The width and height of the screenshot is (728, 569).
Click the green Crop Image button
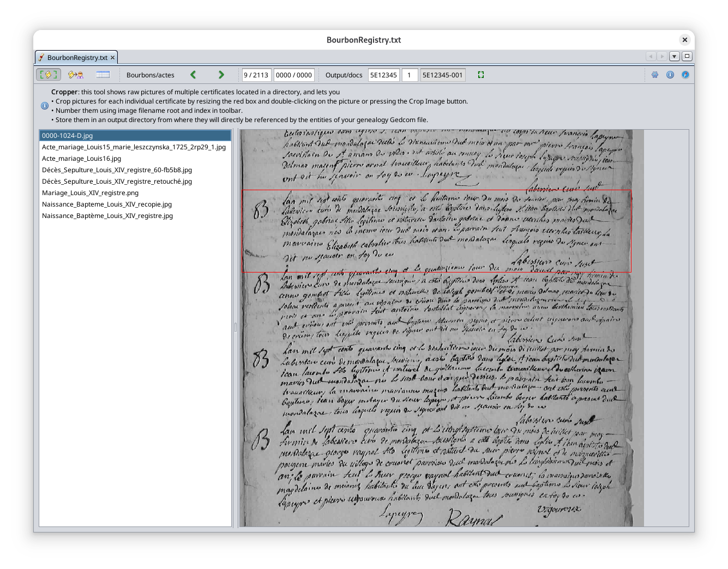(481, 75)
